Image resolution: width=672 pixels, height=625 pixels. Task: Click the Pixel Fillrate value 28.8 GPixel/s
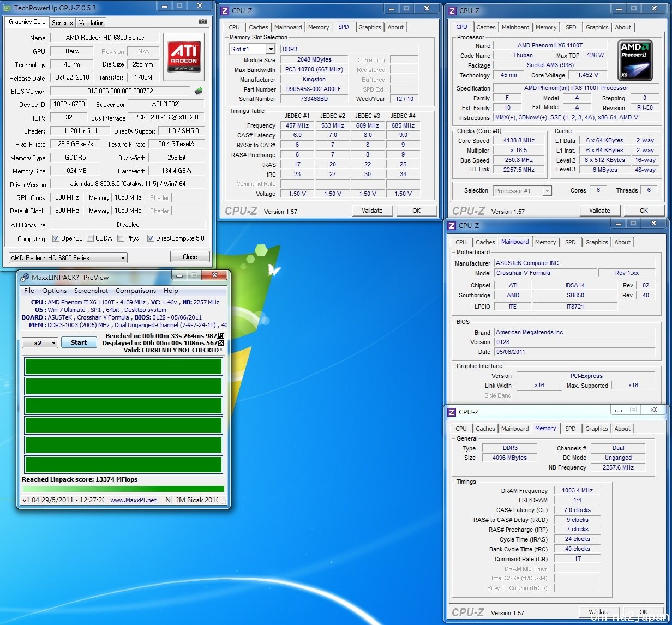click(75, 145)
